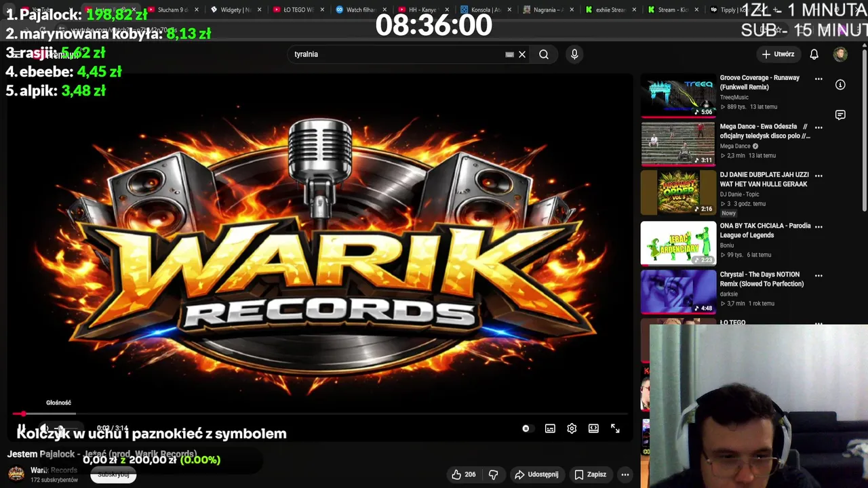868x488 pixels.
Task: Close the 'Słucham 9 d' browser tab
Action: (197, 9)
